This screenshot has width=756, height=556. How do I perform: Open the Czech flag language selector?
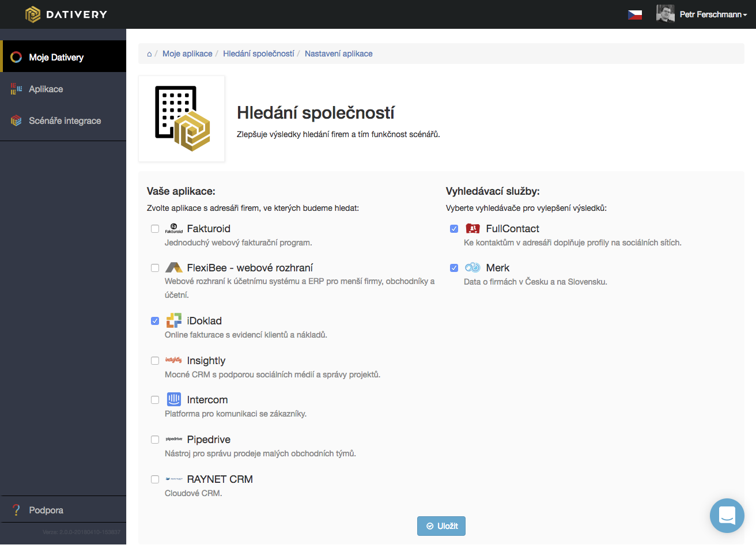[x=634, y=15]
